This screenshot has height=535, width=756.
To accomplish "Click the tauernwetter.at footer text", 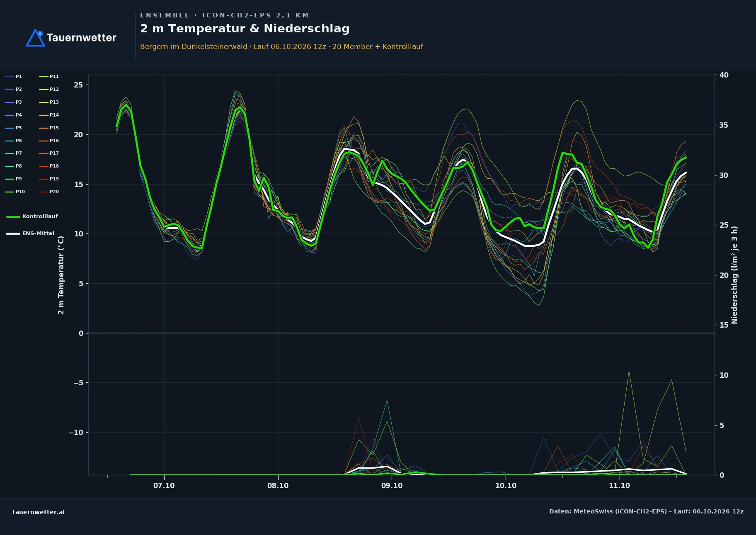I will coord(39,512).
